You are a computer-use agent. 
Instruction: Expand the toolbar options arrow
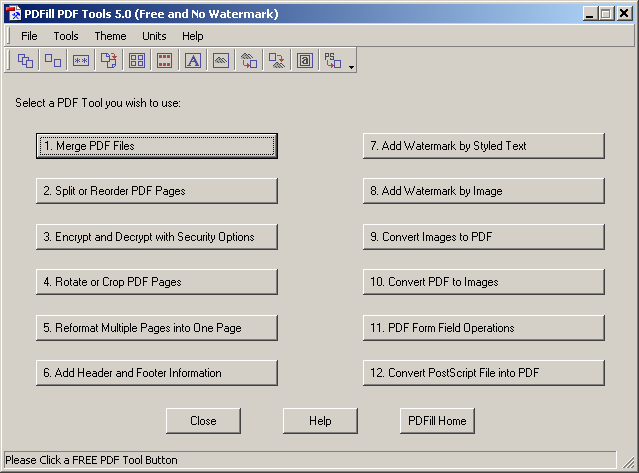pyautogui.click(x=351, y=67)
